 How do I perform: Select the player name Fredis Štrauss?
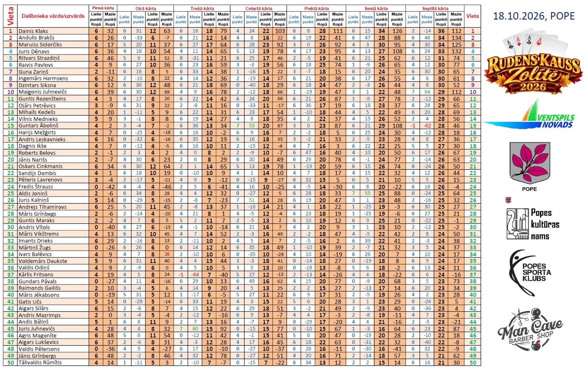35,186
